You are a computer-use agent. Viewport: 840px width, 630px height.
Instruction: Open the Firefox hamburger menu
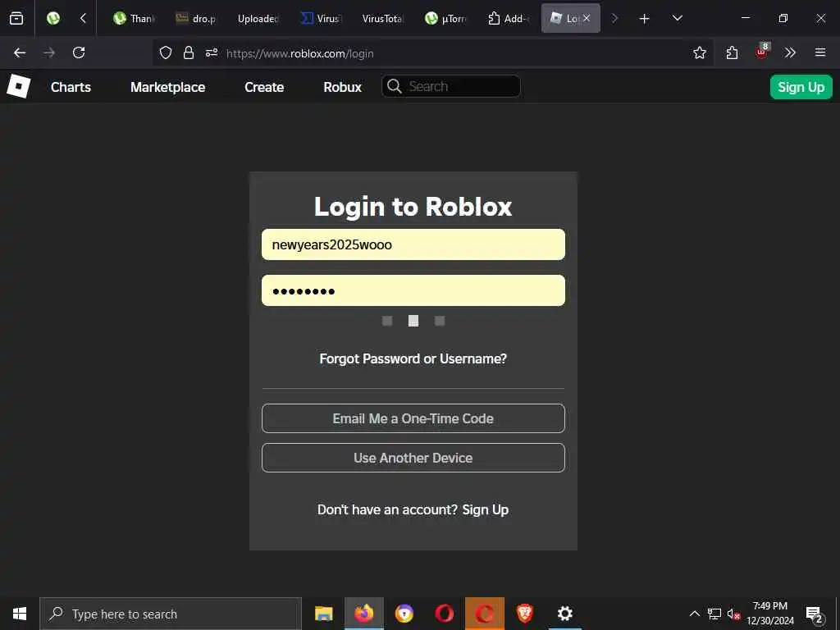point(820,52)
